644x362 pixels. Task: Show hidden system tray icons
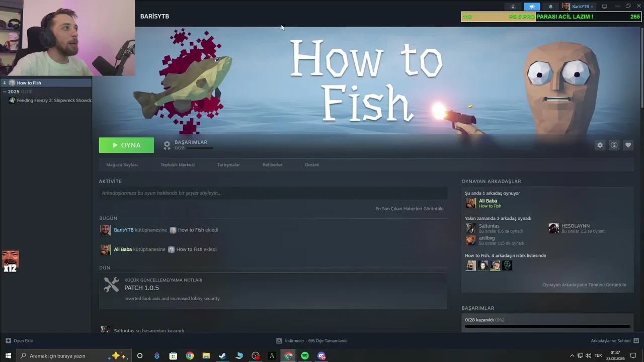tap(572, 356)
